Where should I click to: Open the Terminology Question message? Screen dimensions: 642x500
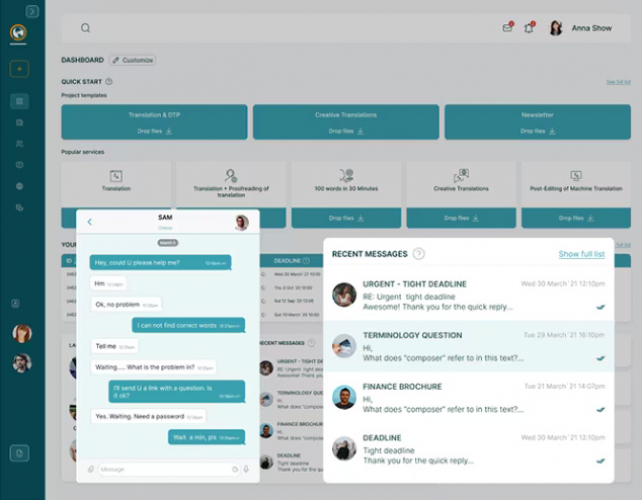(x=468, y=346)
